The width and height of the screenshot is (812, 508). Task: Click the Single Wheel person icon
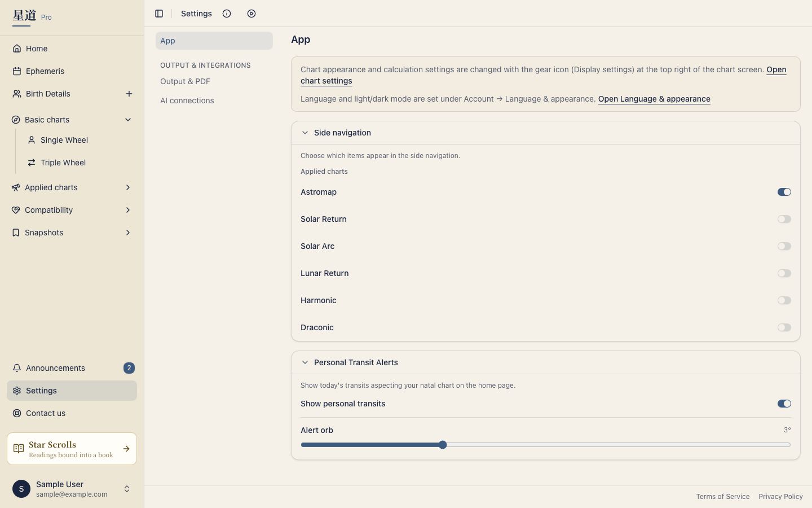[32, 140]
